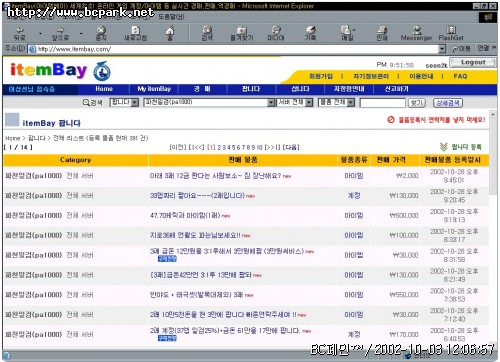Click the detailed search button
500x362 pixels.
pyautogui.click(x=448, y=103)
